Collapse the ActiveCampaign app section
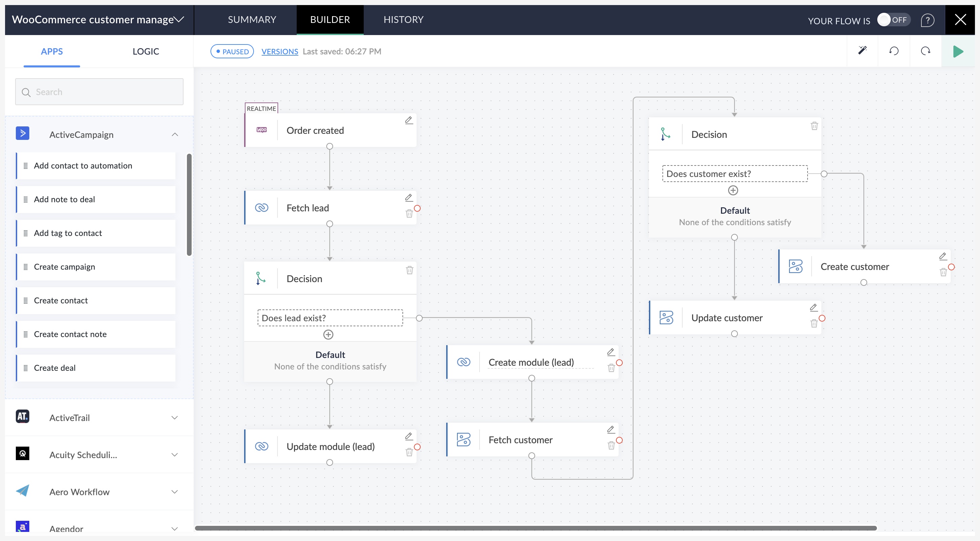This screenshot has width=980, height=541. (175, 134)
